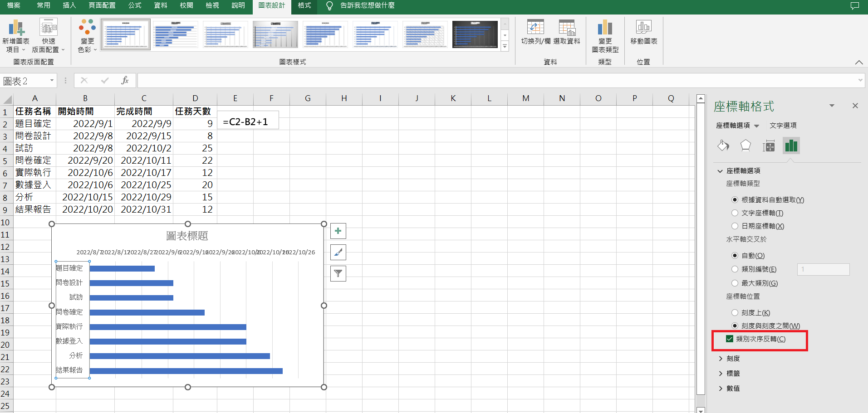Select 根據資料自動選取 radio button
Viewport: 868px width, 413px height.
[x=735, y=199]
